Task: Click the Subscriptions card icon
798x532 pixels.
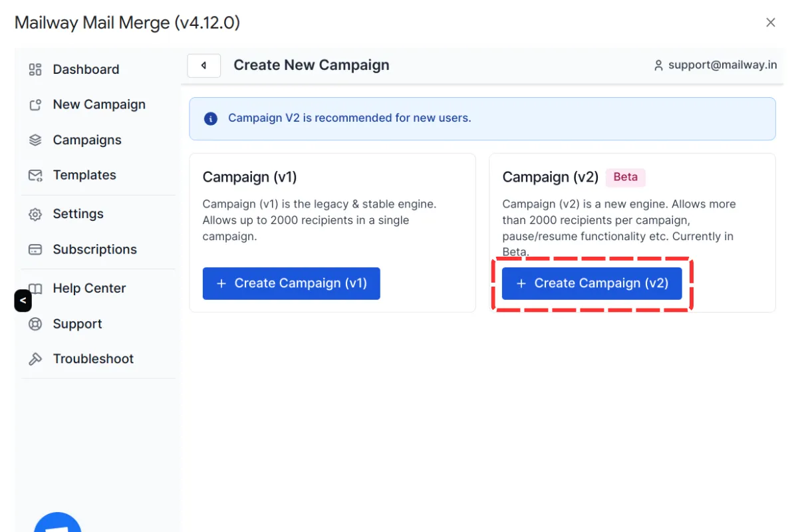Action: (x=35, y=249)
